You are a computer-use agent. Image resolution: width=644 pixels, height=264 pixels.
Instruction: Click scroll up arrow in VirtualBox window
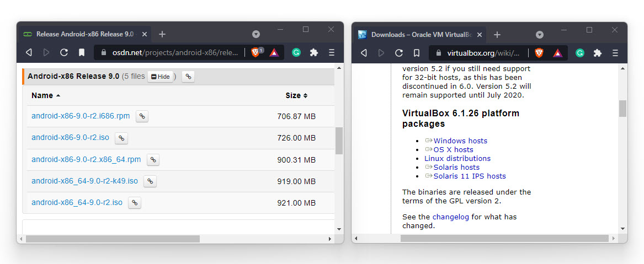[x=622, y=68]
